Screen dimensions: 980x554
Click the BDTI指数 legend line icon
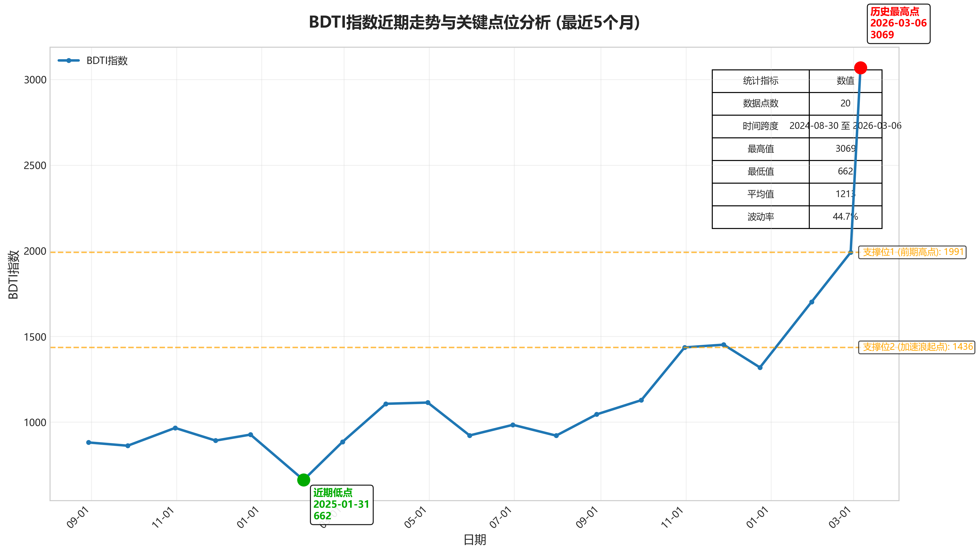pyautogui.click(x=69, y=60)
